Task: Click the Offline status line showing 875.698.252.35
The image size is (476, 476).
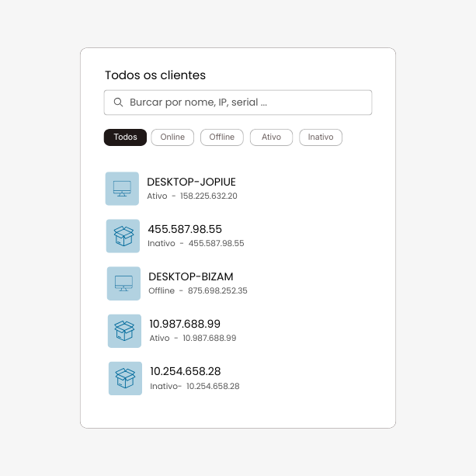Action: pyautogui.click(x=198, y=291)
